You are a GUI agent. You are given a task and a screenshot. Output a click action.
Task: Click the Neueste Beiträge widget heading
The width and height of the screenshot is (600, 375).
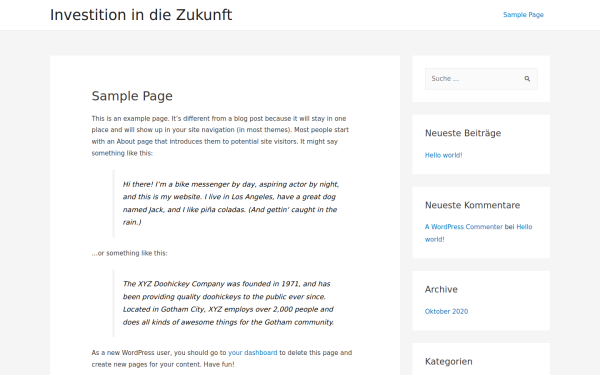click(x=463, y=133)
